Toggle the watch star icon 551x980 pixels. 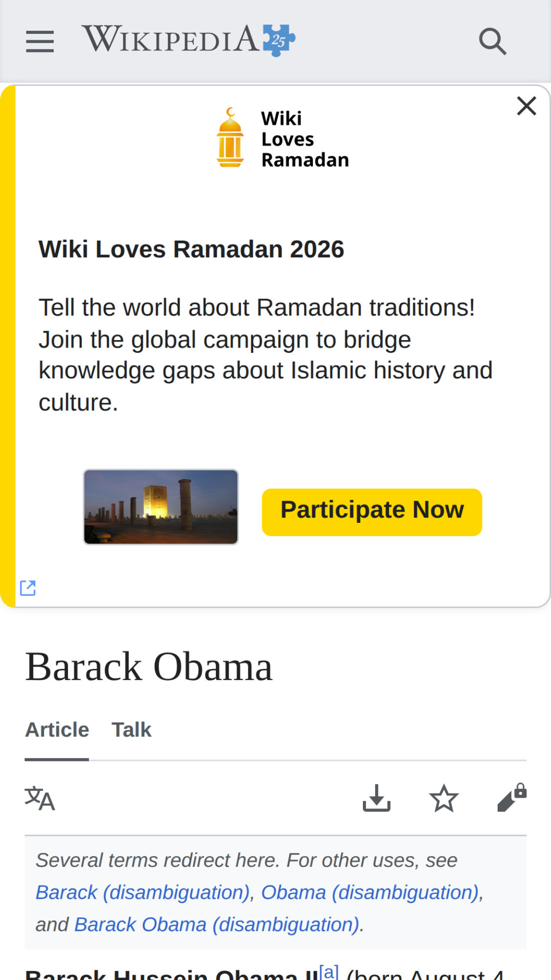444,798
